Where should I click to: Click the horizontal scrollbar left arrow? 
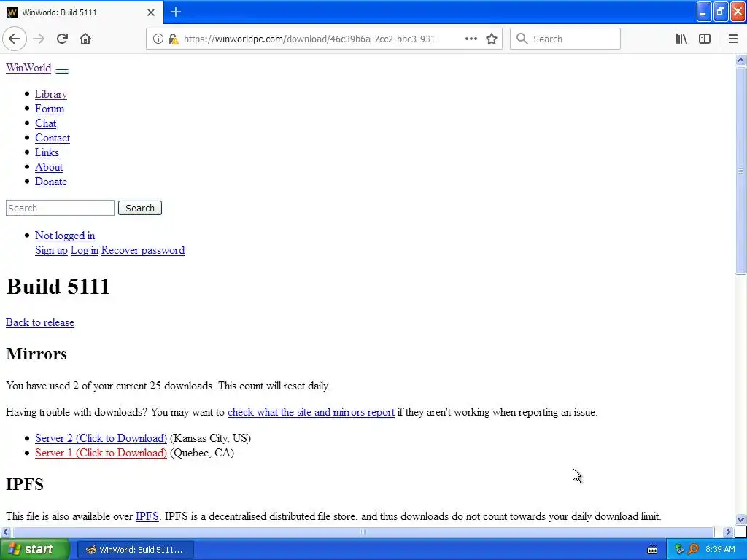(x=5, y=532)
